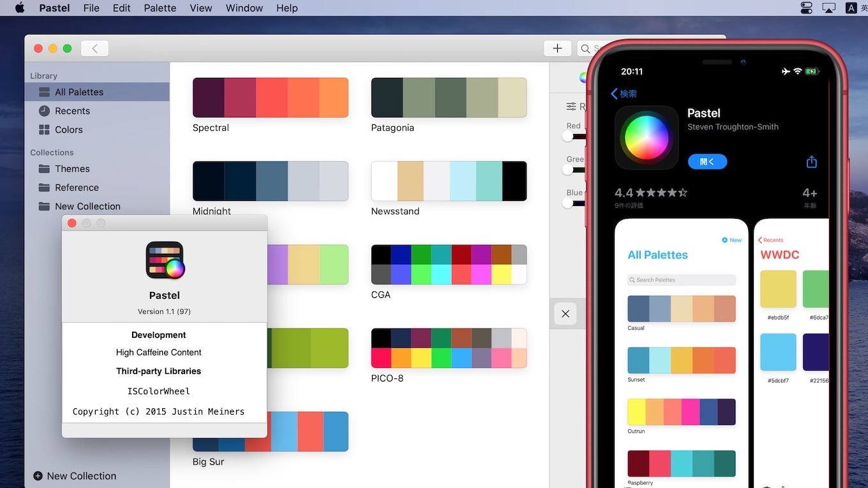Image resolution: width=868 pixels, height=488 pixels.
Task: Select the Midnight palette
Action: point(271,181)
